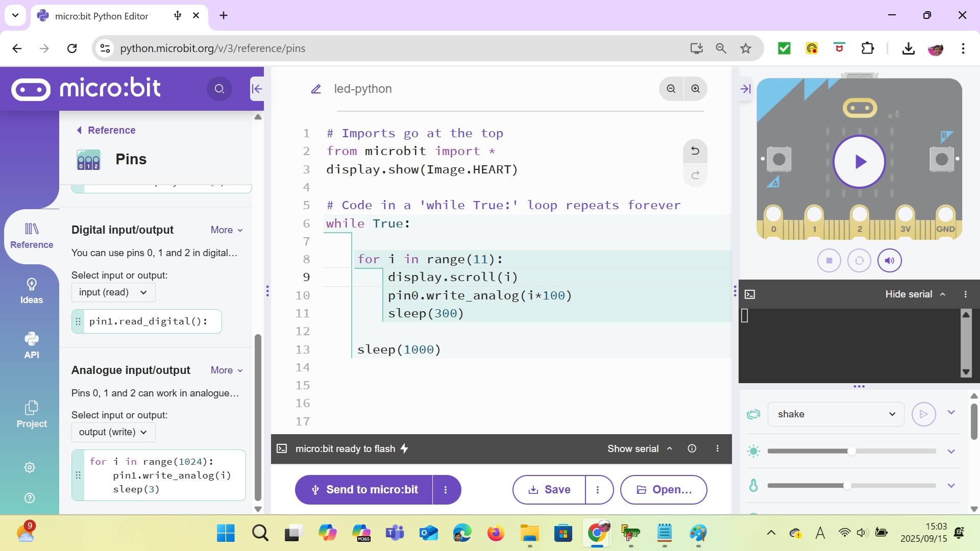Viewport: 980px width, 551px height.
Task: Open the sidebar settings gear
Action: pos(30,467)
